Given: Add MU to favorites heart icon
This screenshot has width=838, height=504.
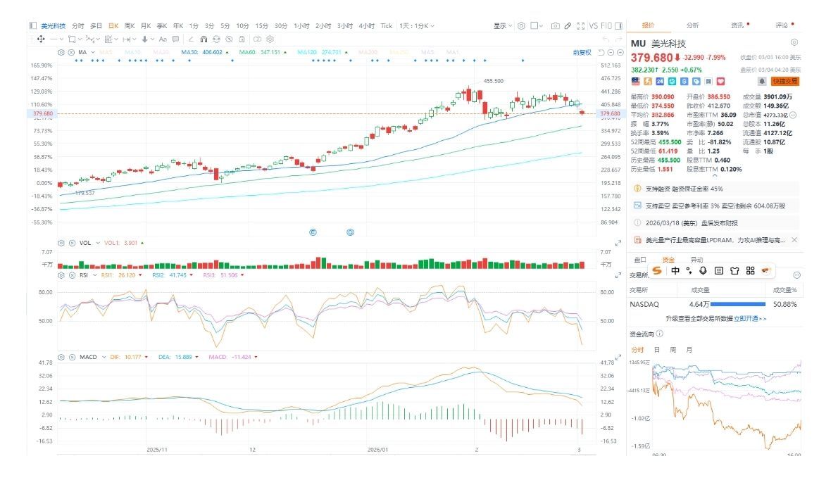Looking at the screenshot, I should (720, 82).
